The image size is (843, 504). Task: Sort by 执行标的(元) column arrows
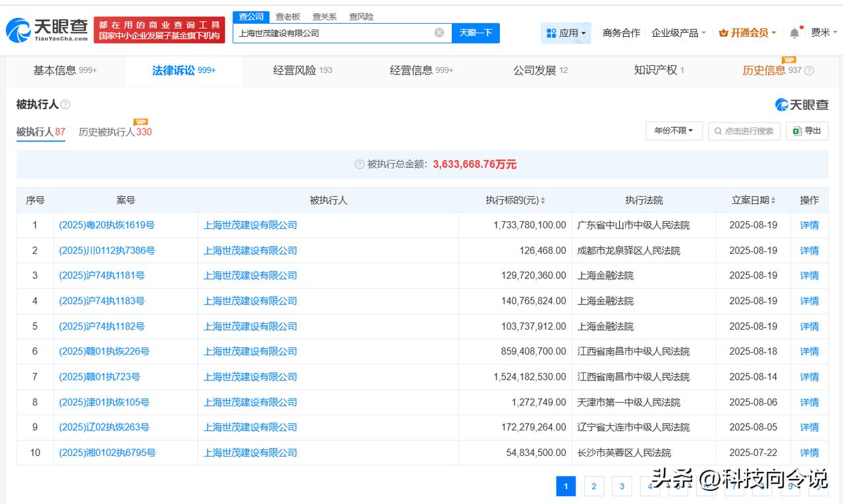click(x=543, y=201)
